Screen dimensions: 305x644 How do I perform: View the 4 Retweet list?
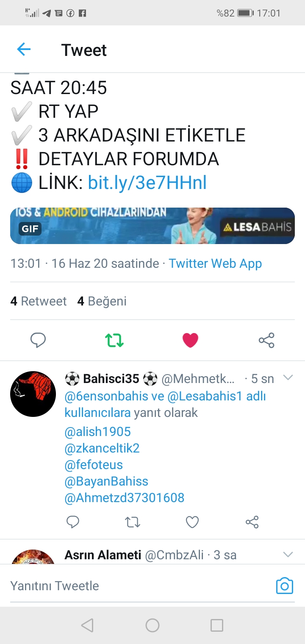point(39,301)
